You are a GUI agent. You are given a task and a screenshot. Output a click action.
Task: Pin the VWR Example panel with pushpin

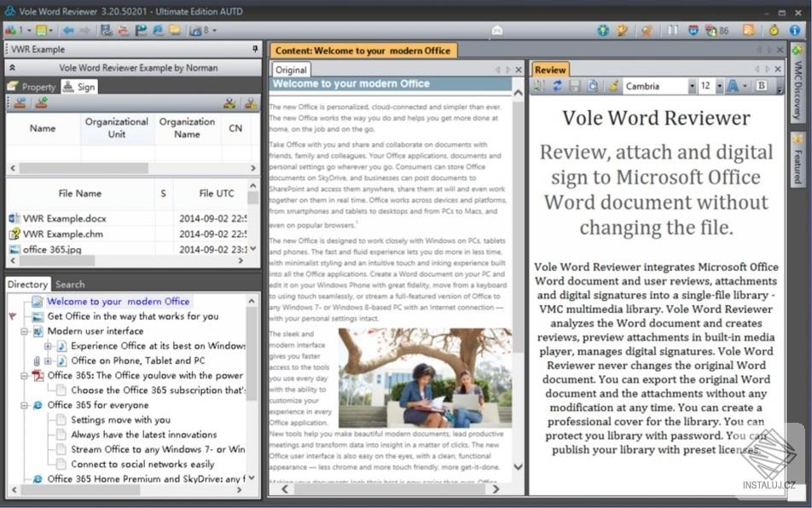pyautogui.click(x=255, y=49)
